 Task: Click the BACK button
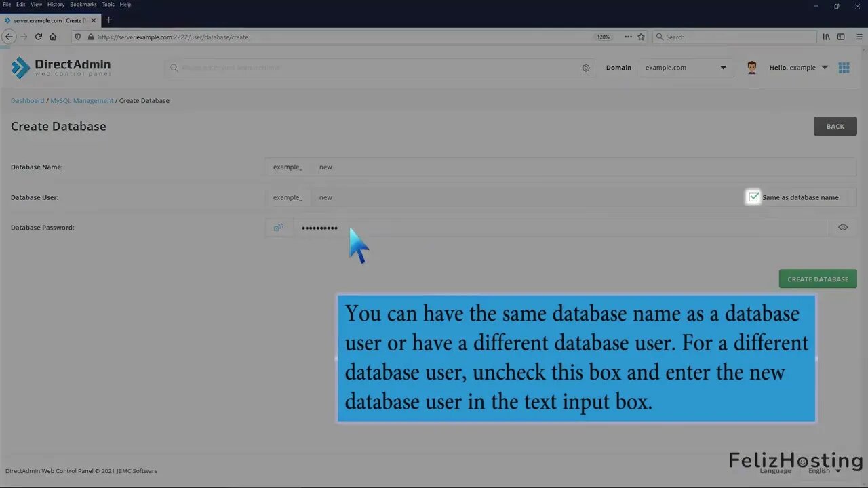[x=835, y=126]
